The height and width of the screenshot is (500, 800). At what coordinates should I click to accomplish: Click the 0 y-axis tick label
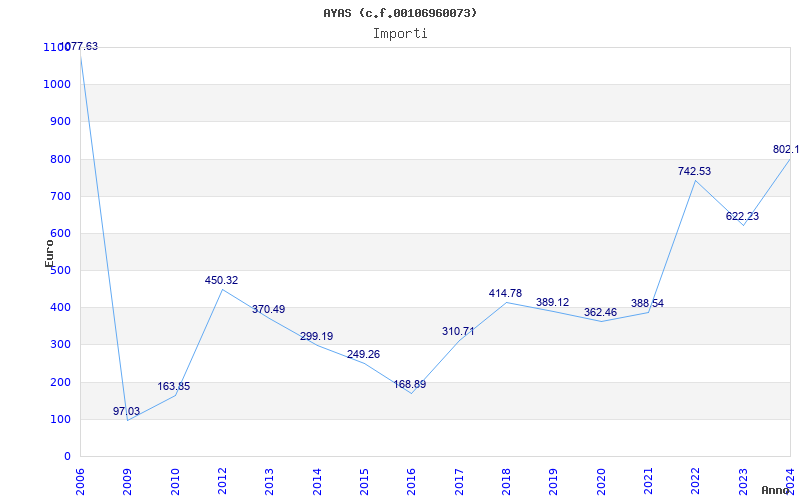pyautogui.click(x=67, y=457)
